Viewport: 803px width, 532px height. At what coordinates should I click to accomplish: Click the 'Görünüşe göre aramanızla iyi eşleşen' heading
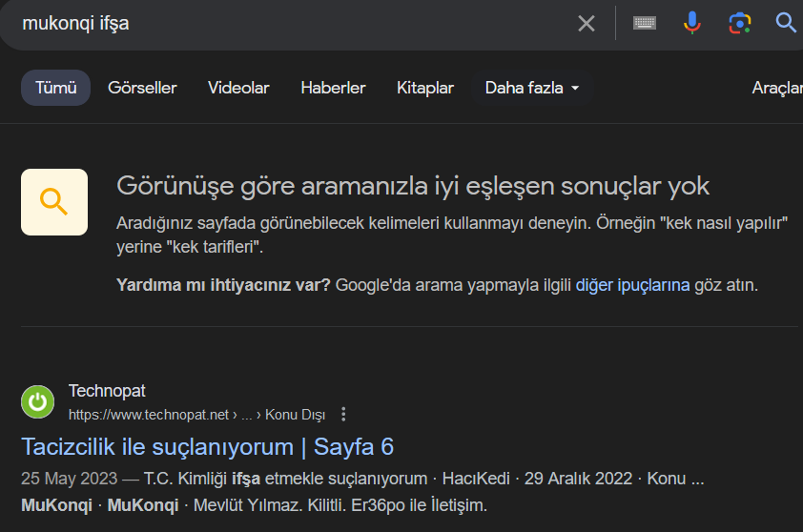413,186
